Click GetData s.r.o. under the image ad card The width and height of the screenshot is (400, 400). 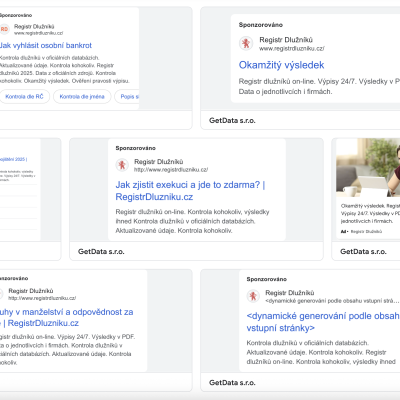pos(363,251)
